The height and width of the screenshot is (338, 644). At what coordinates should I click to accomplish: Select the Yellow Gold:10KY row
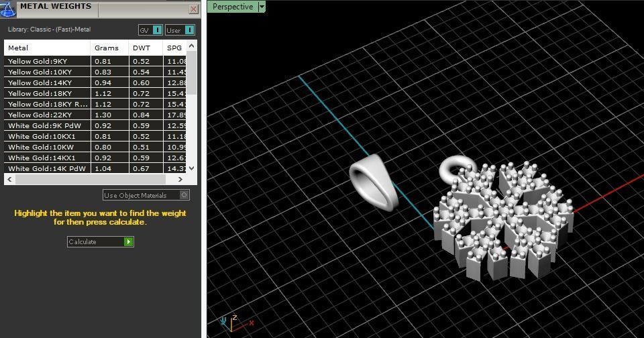pyautogui.click(x=95, y=72)
